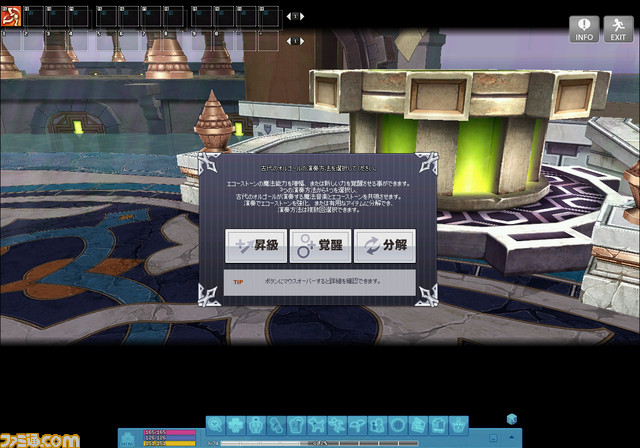Click the pink HP bar showing 165/165
The height and width of the screenshot is (448, 640).
169,432
